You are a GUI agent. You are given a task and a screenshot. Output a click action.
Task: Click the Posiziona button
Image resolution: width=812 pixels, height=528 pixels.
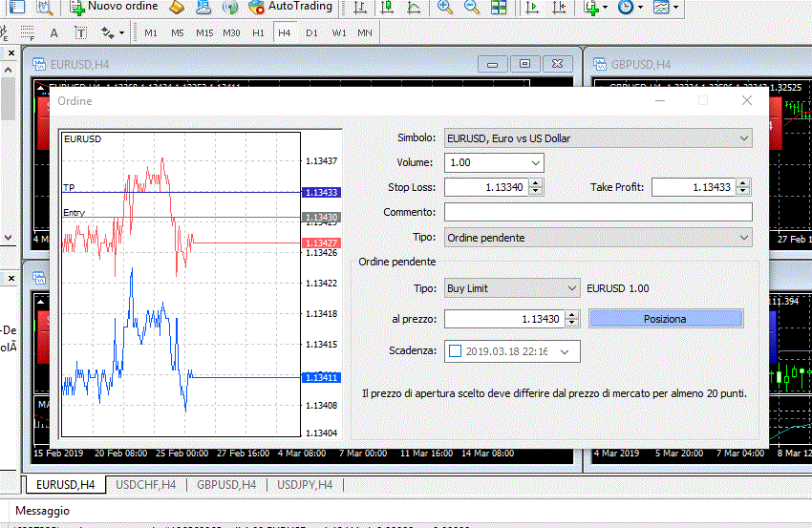click(x=665, y=319)
